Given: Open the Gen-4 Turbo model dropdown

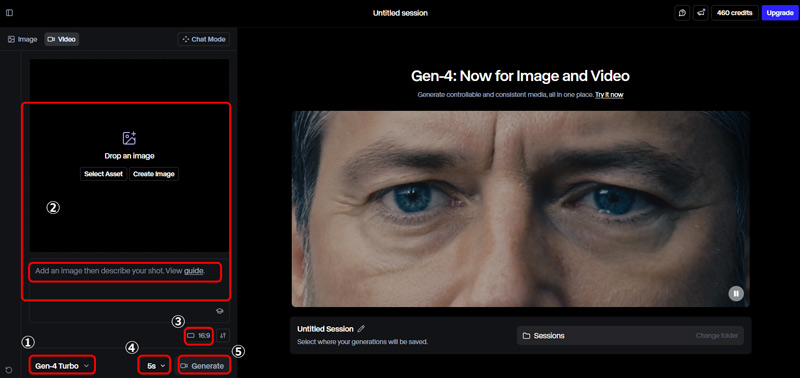Looking at the screenshot, I should click(x=62, y=366).
